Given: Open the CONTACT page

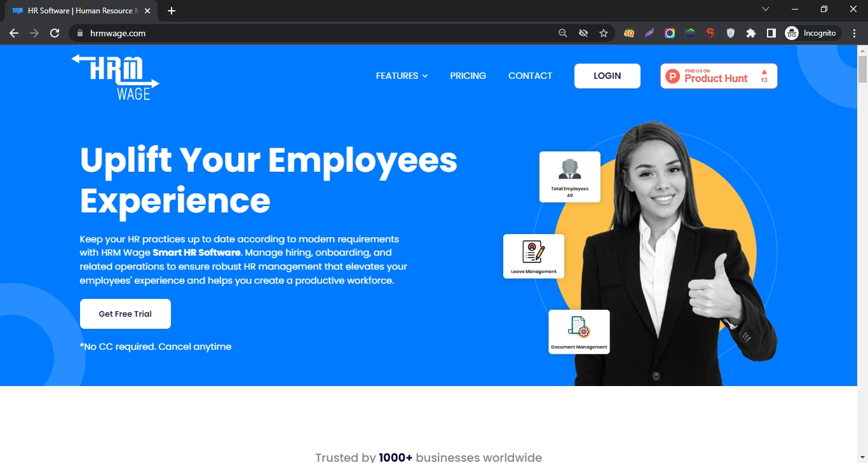Looking at the screenshot, I should point(531,76).
